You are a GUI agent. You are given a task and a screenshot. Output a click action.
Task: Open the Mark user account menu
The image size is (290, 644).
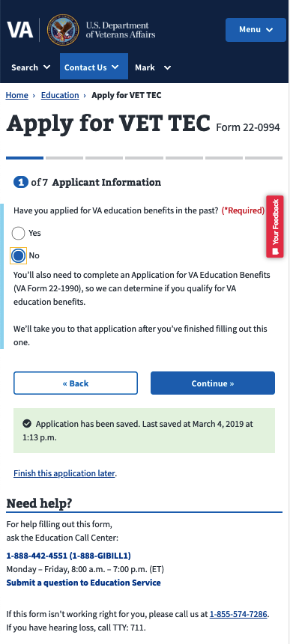[153, 67]
